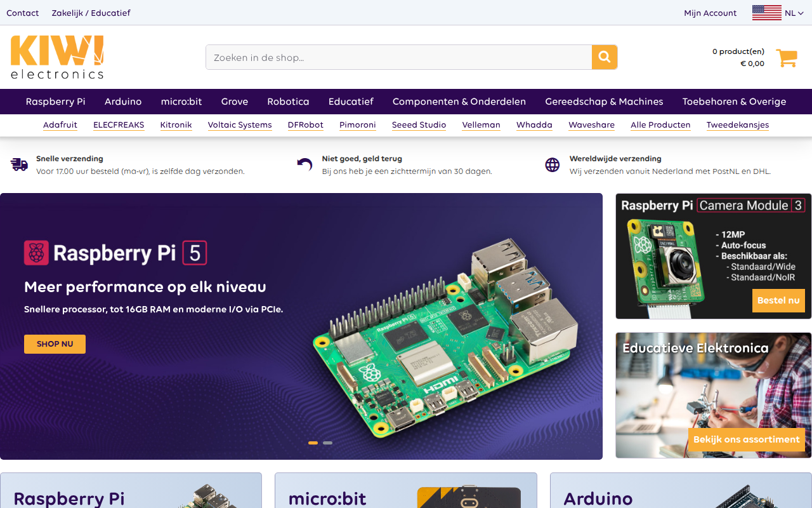Click the worldwide shipping globe icon
Image resolution: width=812 pixels, height=508 pixels.
coord(553,165)
